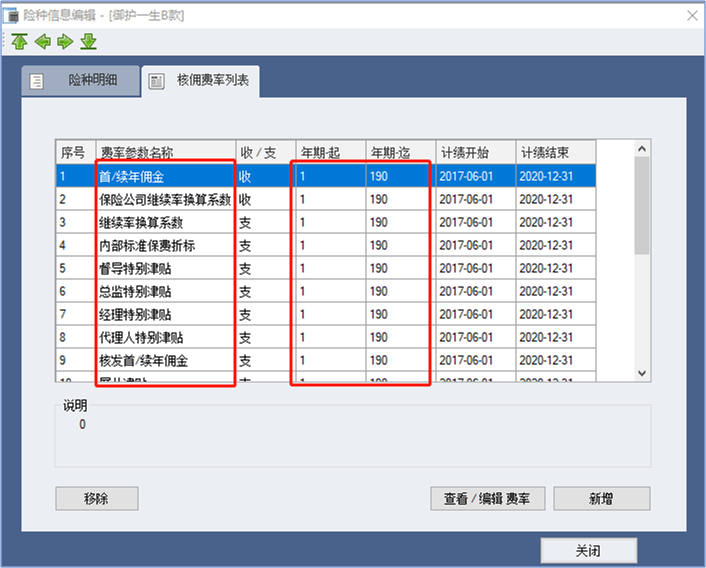Open 查看 / 编辑 费率 button

click(x=487, y=498)
